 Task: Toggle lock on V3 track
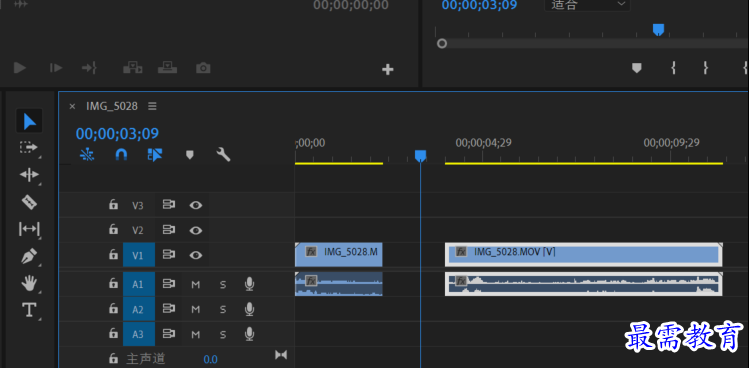pyautogui.click(x=113, y=205)
